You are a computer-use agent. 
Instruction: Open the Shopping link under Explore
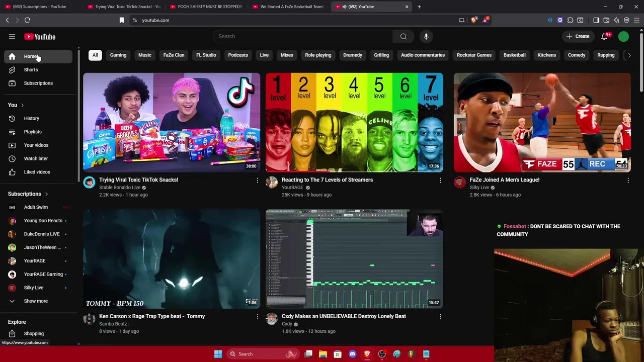click(38, 334)
